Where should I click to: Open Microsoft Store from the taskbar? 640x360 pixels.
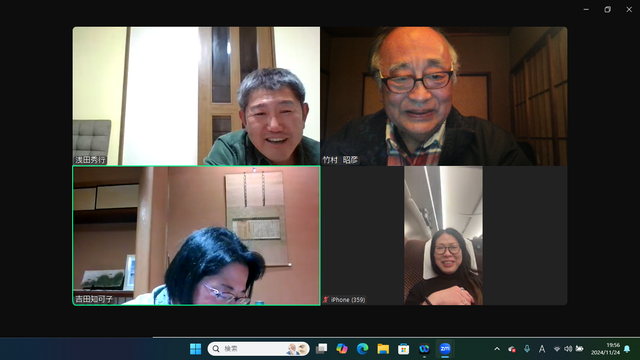pyautogui.click(x=404, y=349)
